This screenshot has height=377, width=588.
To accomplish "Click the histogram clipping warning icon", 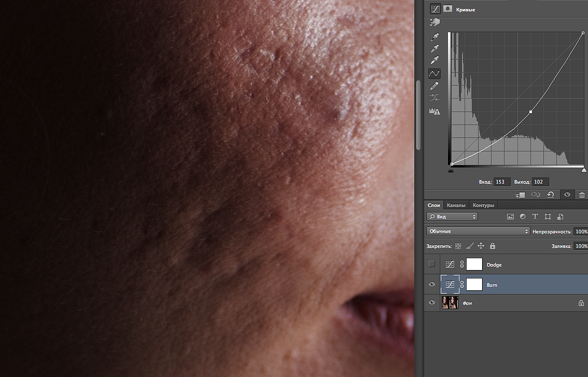I will [x=434, y=112].
